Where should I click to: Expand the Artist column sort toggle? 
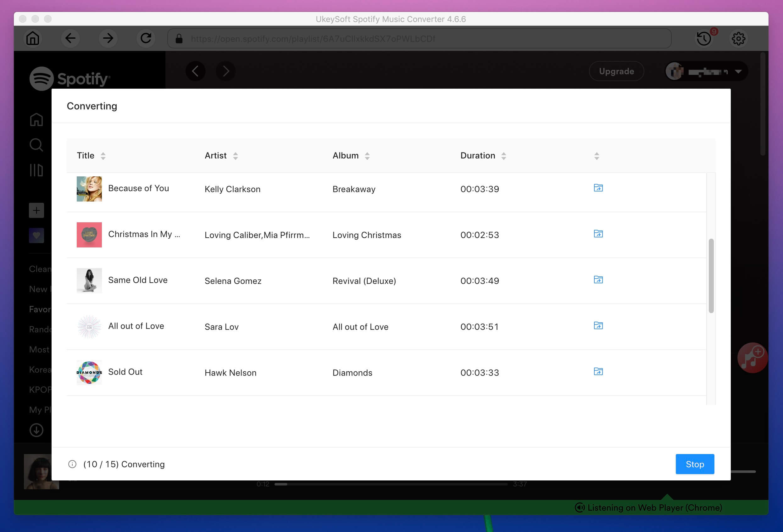point(235,156)
